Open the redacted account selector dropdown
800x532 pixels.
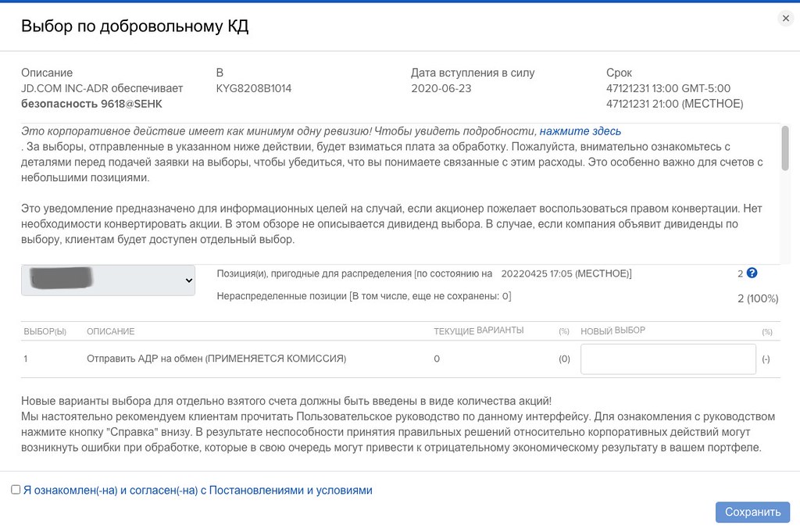pos(108,280)
